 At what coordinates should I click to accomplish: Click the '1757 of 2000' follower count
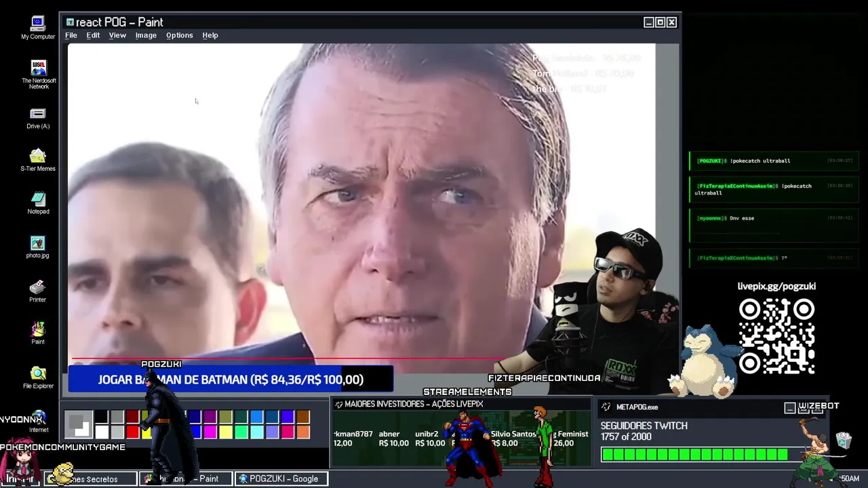tap(626, 437)
